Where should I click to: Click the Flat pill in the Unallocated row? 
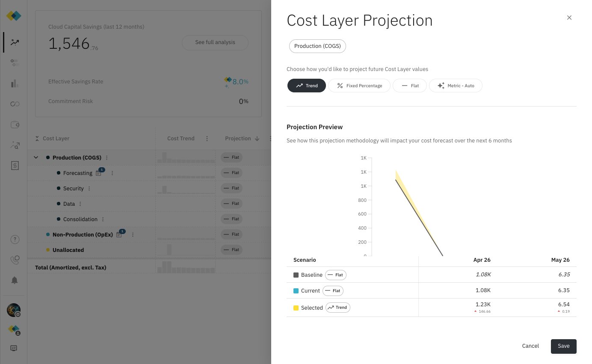(x=231, y=250)
